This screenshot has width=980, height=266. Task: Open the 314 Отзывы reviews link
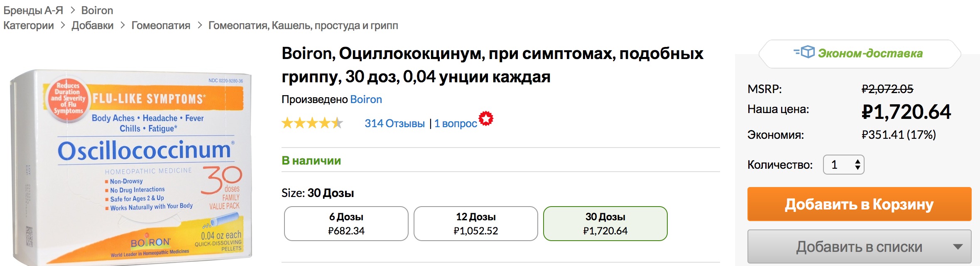[x=394, y=123]
